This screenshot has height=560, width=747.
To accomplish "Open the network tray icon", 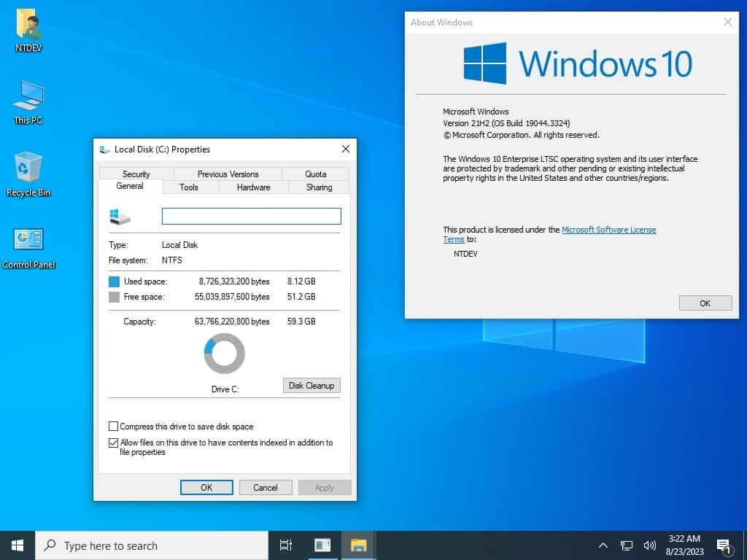I will coord(626,545).
